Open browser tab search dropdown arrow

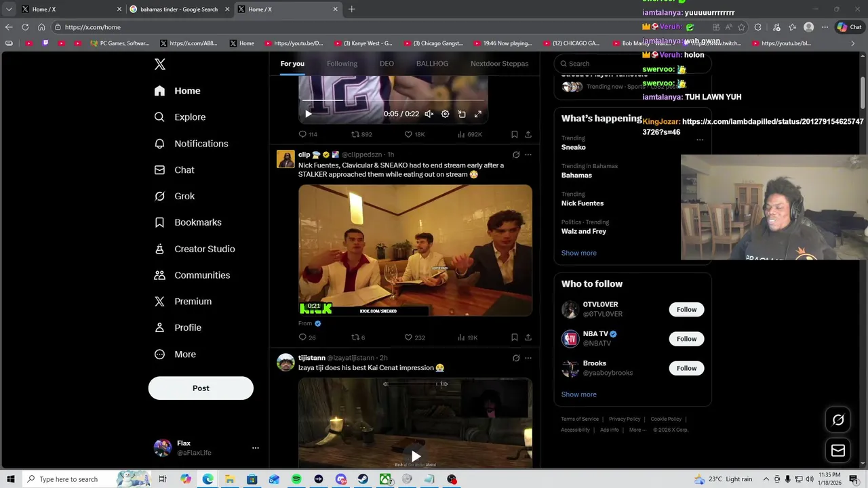point(9,9)
